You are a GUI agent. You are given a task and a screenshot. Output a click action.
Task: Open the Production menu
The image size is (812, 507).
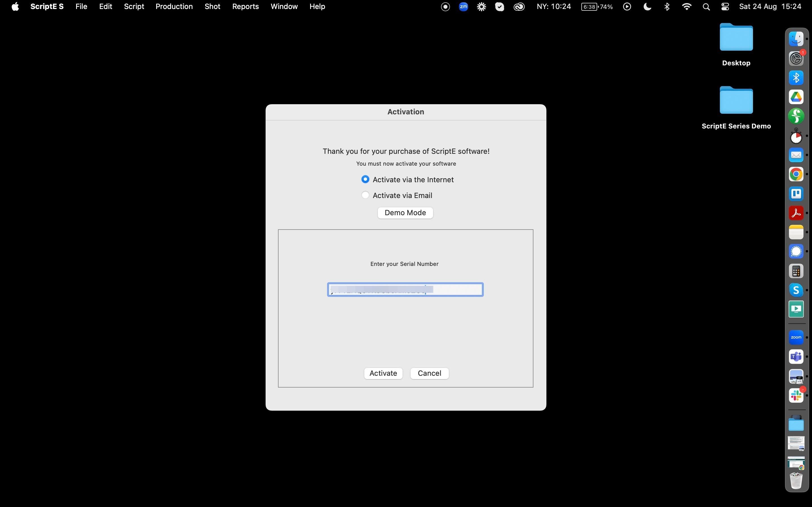click(x=174, y=6)
